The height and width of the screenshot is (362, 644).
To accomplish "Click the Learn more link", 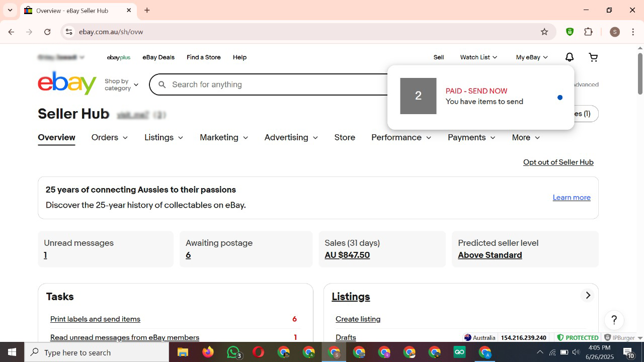I will click(572, 197).
